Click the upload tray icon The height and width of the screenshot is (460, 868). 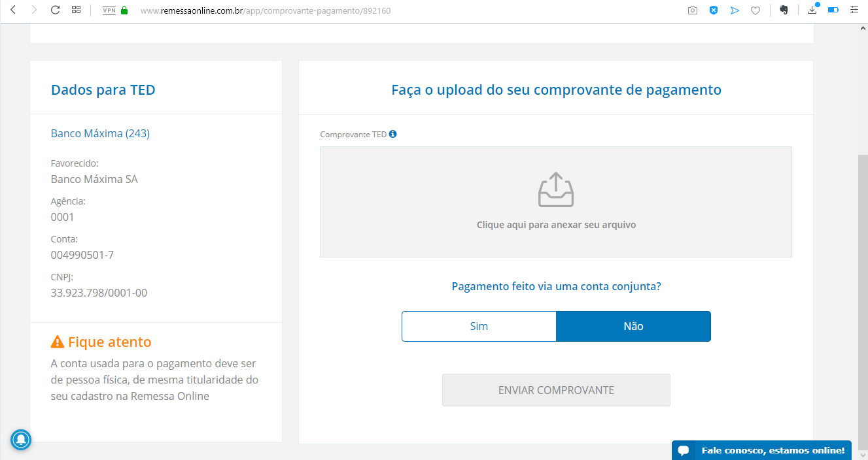pos(556,189)
